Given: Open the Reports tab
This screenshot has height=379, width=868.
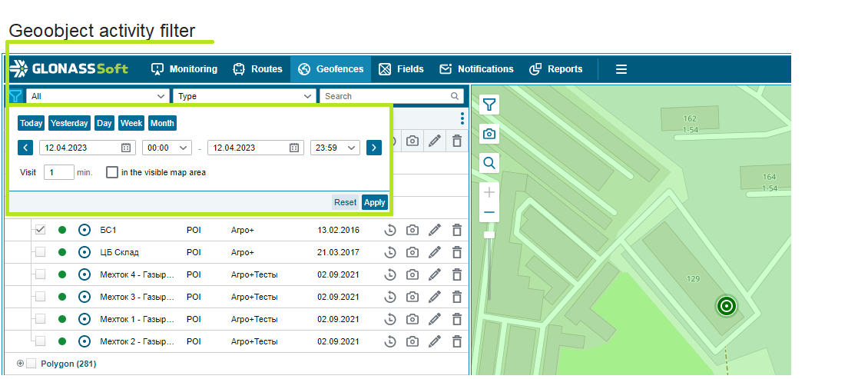Looking at the screenshot, I should (x=556, y=69).
